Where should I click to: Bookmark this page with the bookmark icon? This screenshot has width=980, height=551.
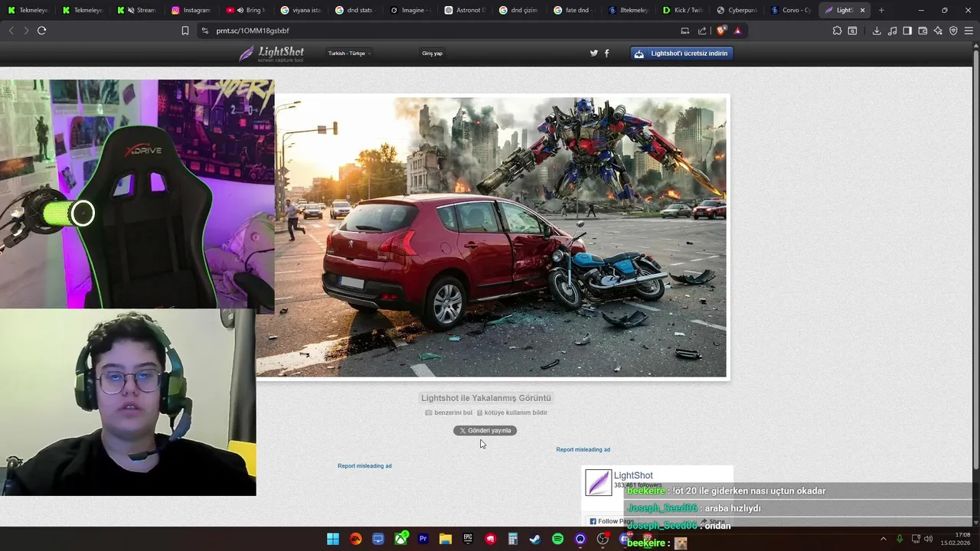point(185,31)
